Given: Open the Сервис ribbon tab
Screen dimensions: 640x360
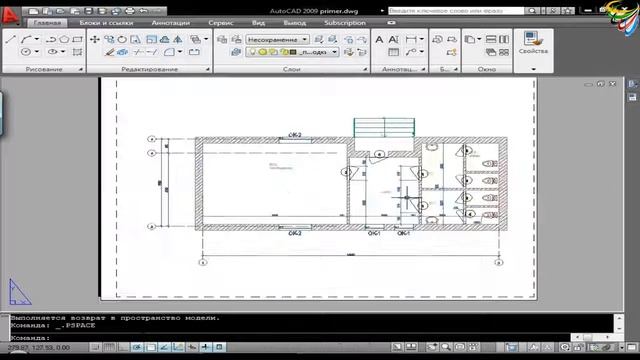Looking at the screenshot, I should [221, 23].
